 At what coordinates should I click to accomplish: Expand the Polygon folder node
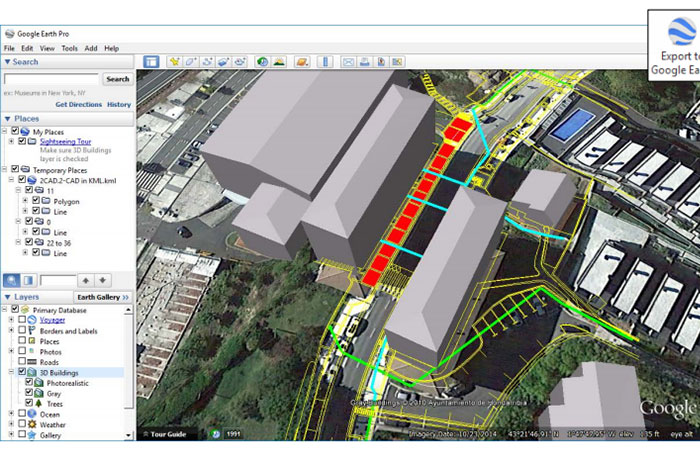point(25,200)
